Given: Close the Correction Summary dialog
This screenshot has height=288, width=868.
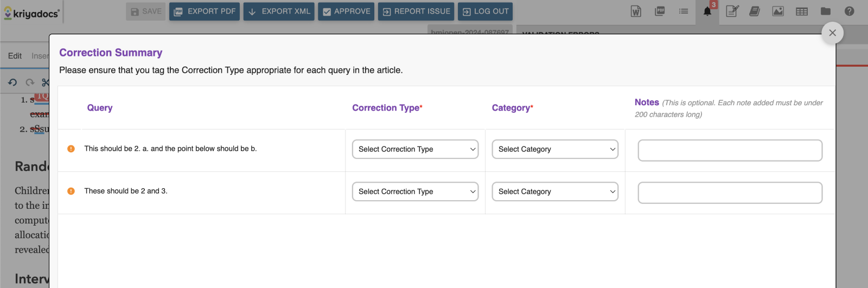Looking at the screenshot, I should coord(833,33).
